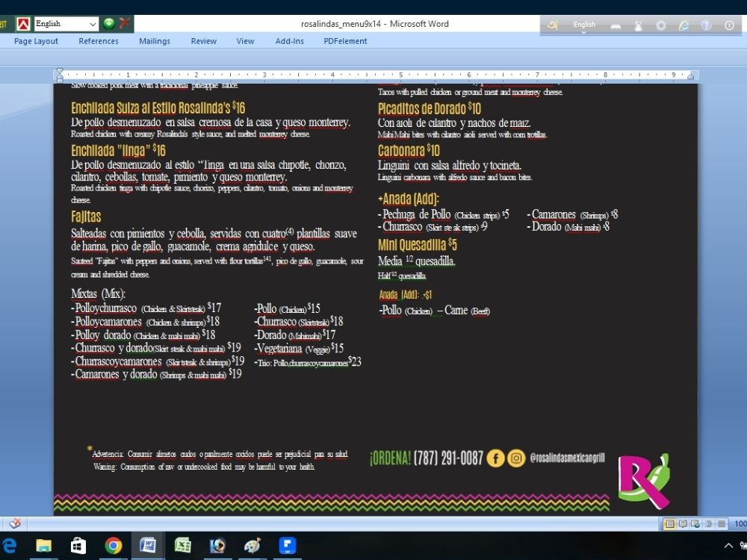
Task: Open Microsoft Edge from the taskbar
Action: (x=8, y=546)
